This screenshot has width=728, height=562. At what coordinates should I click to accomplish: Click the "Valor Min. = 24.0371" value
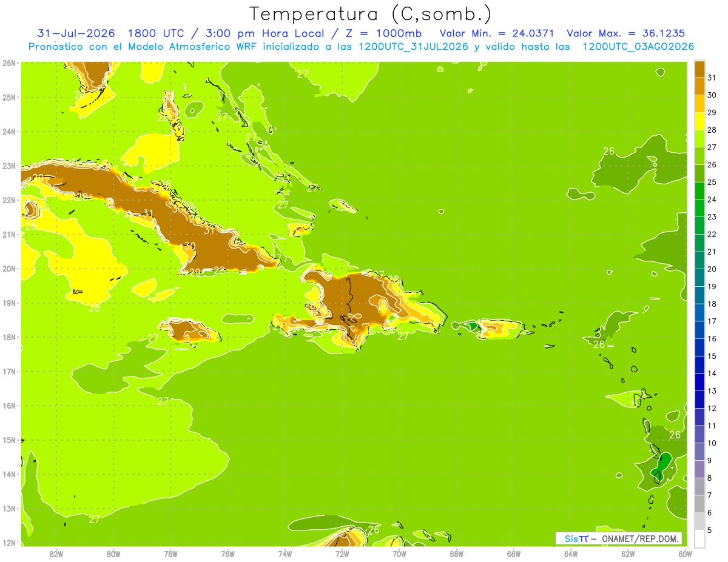pyautogui.click(x=497, y=33)
